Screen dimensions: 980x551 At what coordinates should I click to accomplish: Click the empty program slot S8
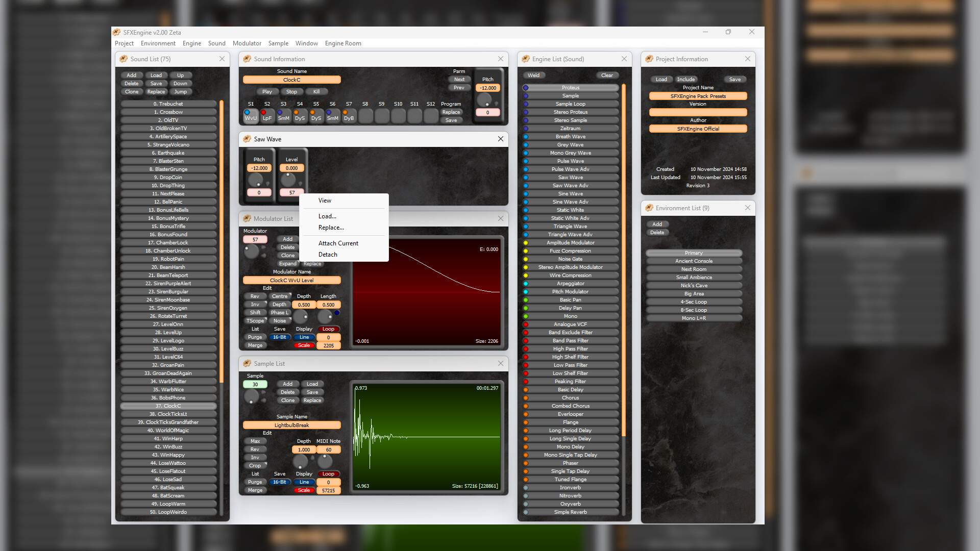(365, 116)
